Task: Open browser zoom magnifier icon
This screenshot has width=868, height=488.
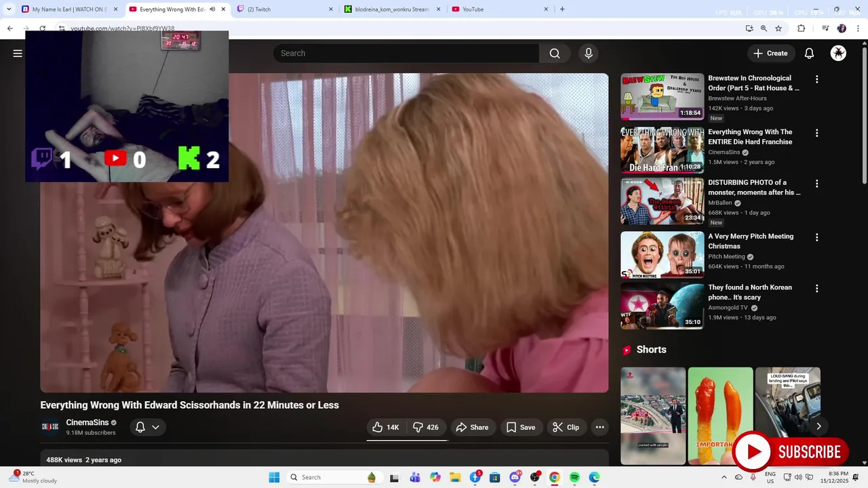Action: click(764, 28)
